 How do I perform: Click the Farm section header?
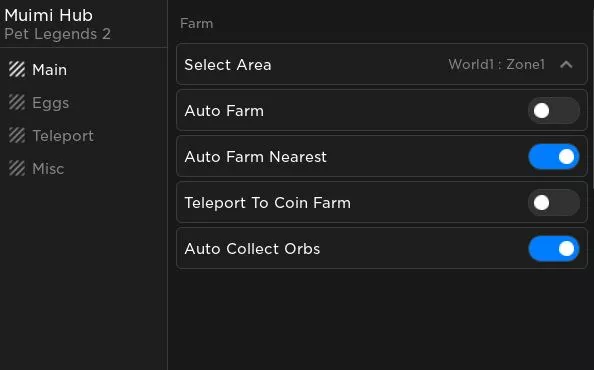point(197,23)
